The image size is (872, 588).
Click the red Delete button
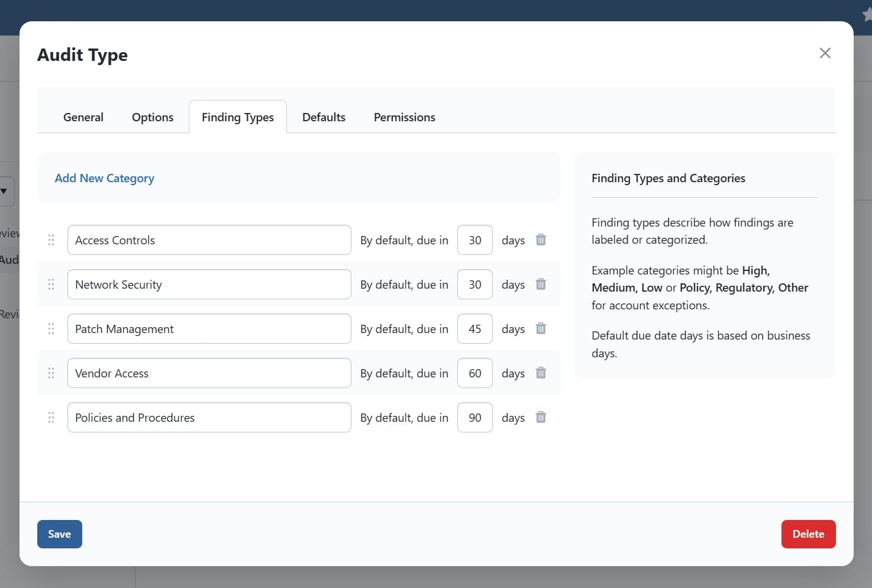click(808, 534)
